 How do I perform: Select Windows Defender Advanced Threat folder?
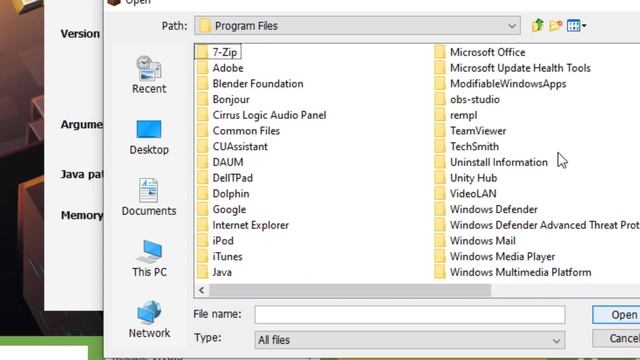pyautogui.click(x=544, y=225)
